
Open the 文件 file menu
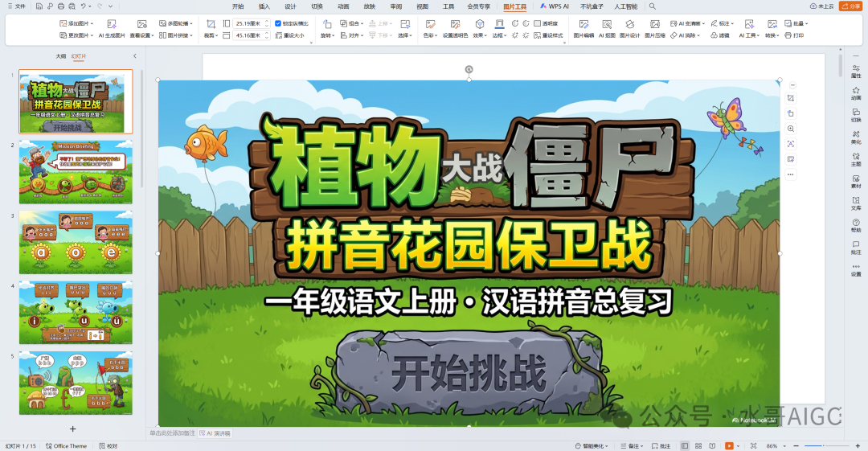pos(17,6)
